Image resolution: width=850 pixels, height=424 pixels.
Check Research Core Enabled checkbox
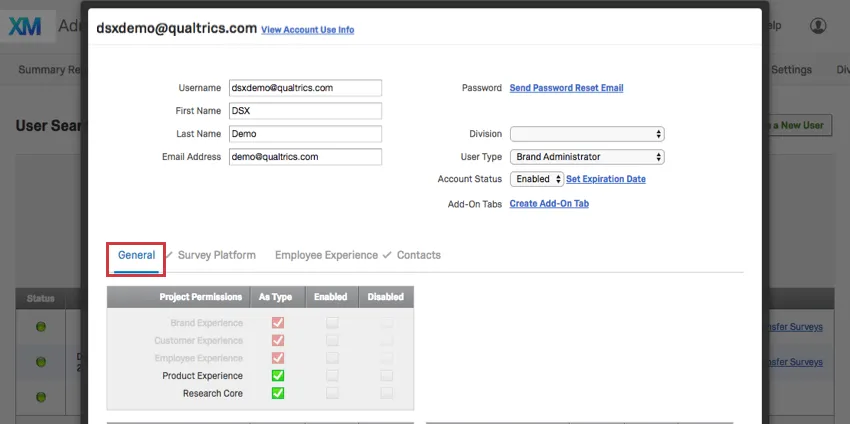[x=332, y=393]
